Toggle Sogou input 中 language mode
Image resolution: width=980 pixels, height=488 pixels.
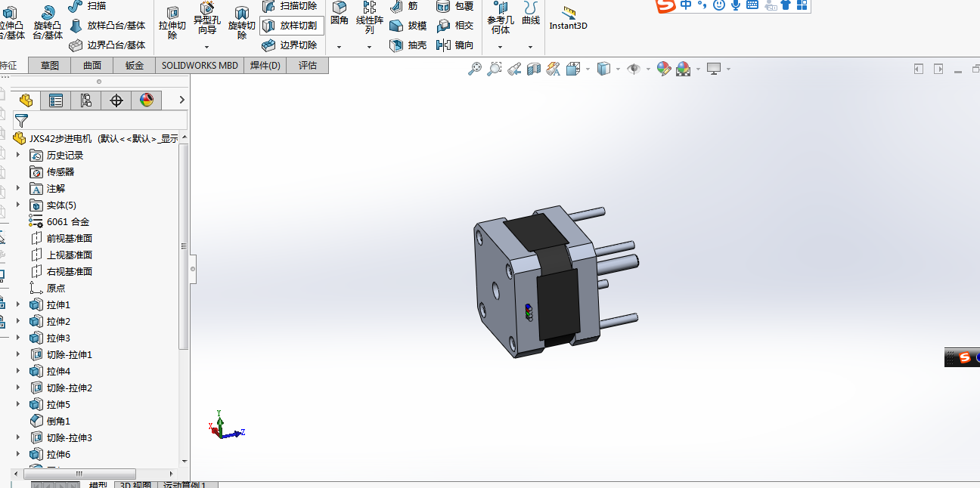[x=686, y=5]
